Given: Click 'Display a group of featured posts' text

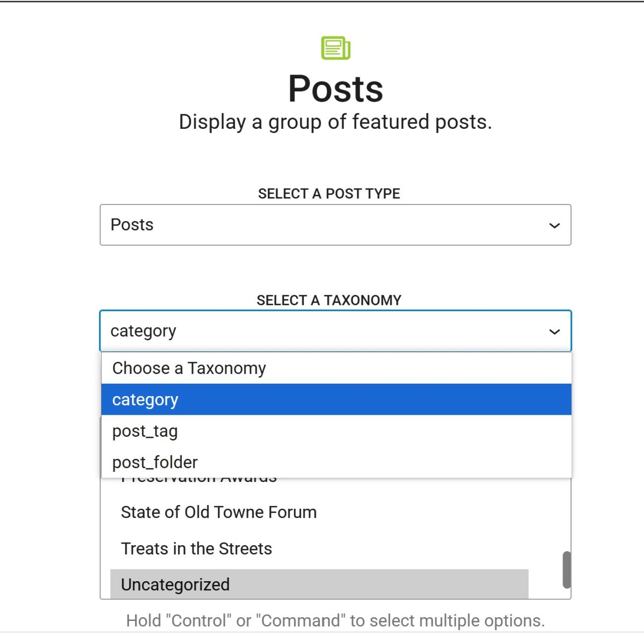Looking at the screenshot, I should coord(335,122).
